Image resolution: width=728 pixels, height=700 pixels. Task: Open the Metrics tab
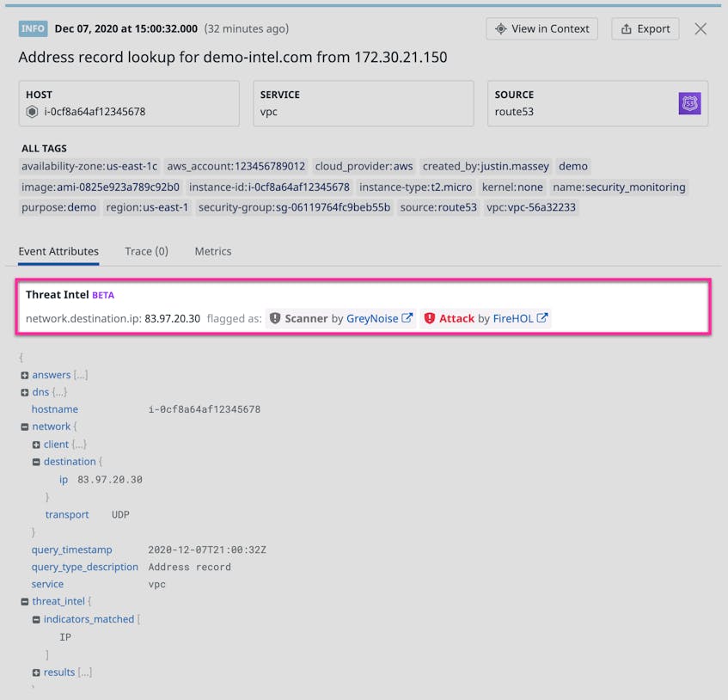pyautogui.click(x=212, y=251)
